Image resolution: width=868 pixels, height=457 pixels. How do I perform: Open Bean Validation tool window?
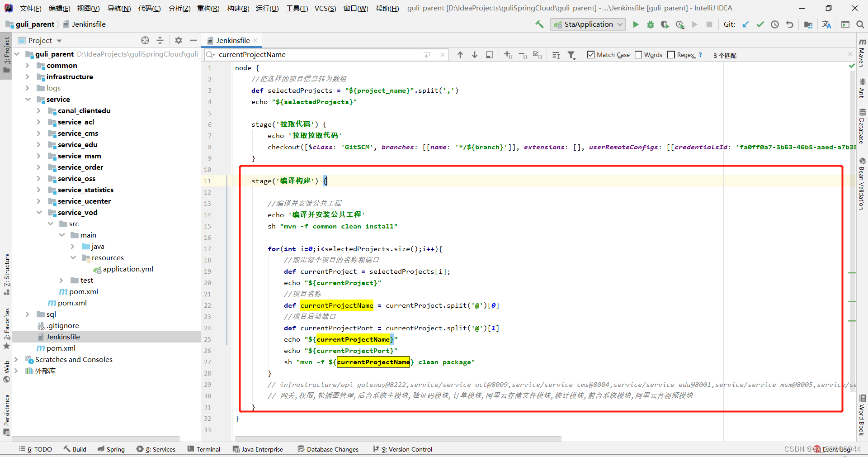(x=862, y=184)
